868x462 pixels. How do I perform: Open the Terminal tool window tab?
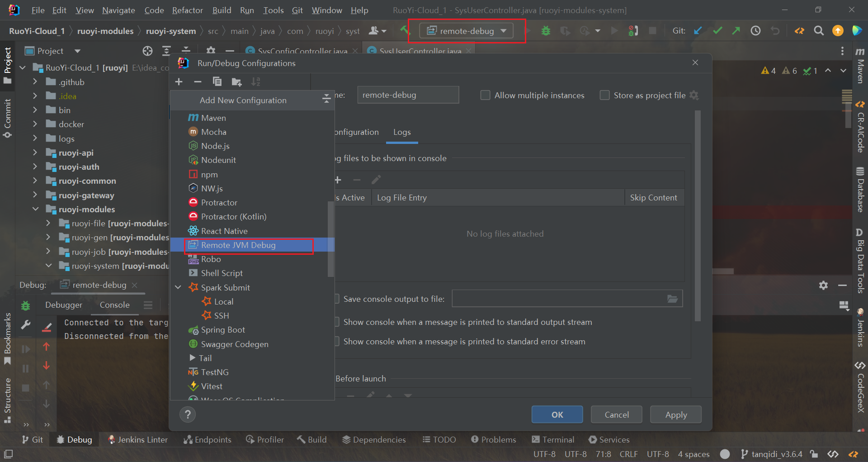(553, 439)
